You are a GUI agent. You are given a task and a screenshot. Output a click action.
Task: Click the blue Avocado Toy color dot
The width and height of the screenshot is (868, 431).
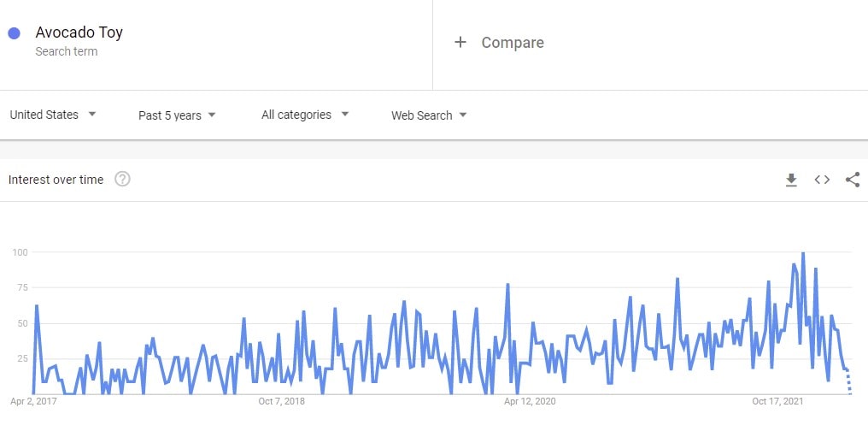14,33
